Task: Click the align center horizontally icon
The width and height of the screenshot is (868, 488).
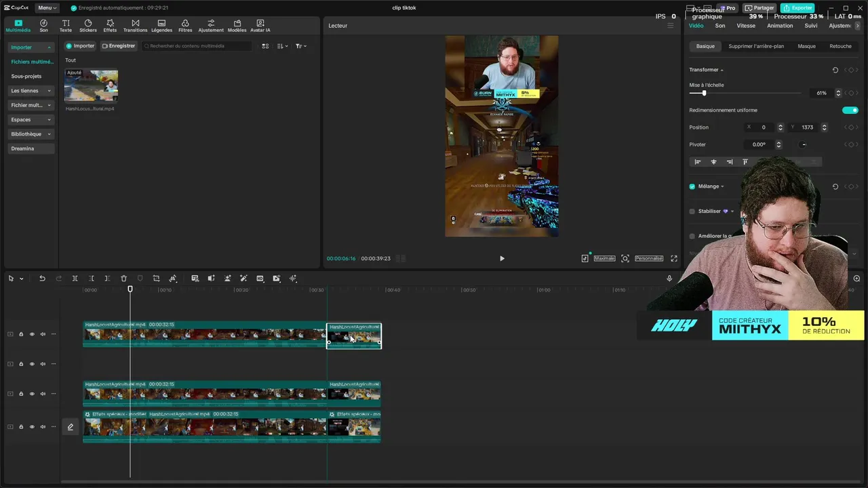Action: (x=713, y=162)
